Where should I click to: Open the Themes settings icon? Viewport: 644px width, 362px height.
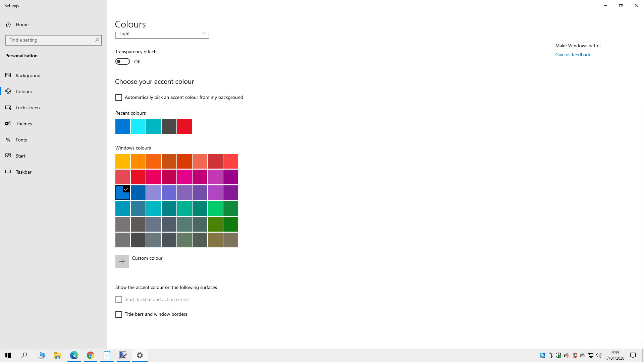[8, 123]
